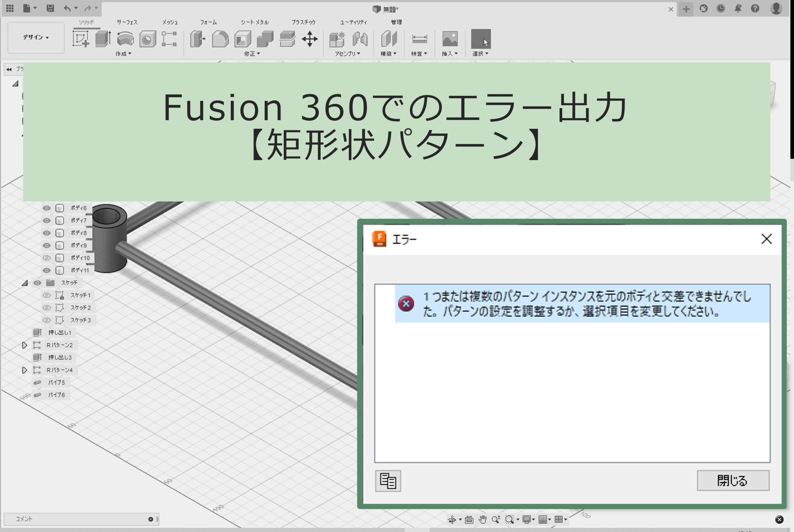
Task: Open the 検査 dropdown menu
Action: [419, 54]
